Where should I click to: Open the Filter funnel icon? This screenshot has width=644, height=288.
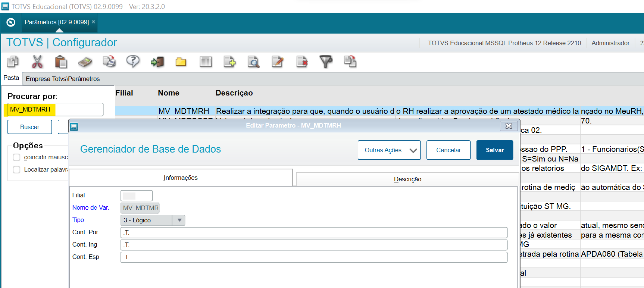click(x=326, y=62)
